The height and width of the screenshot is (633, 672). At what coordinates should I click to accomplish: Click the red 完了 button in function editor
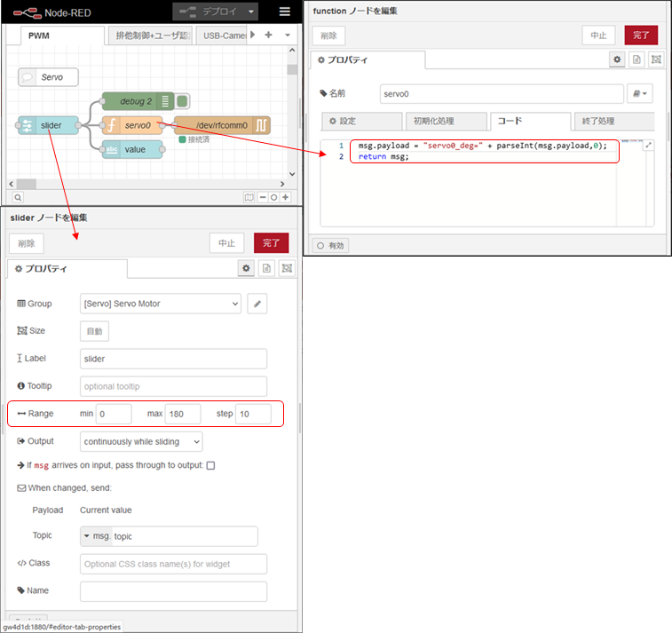641,35
